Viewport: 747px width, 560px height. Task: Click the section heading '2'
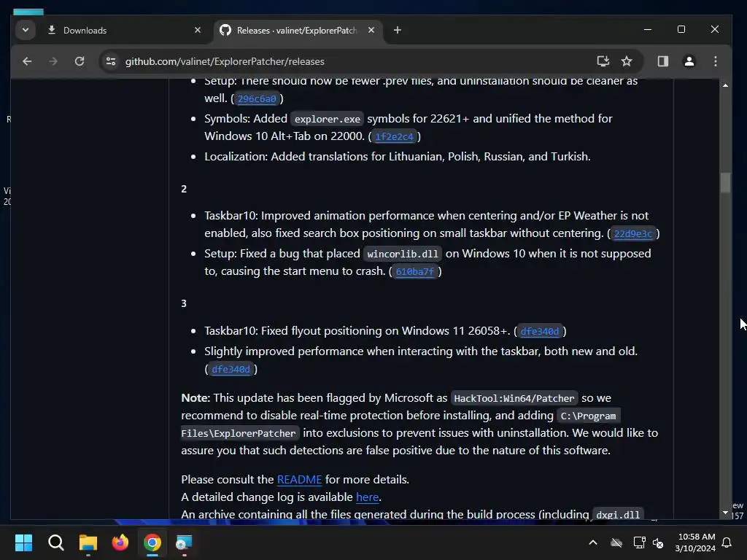(184, 189)
